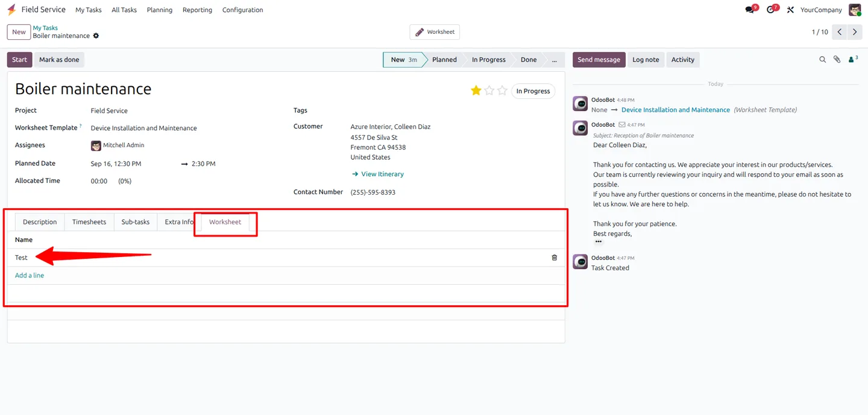This screenshot has width=868, height=415.
Task: Click Mitchell Admin assignee avatar
Action: 96,145
